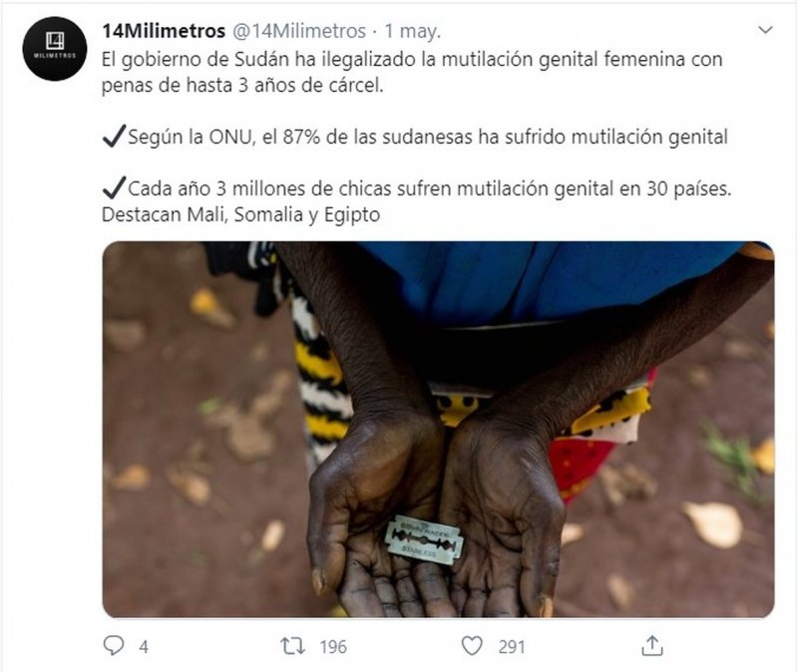The width and height of the screenshot is (798, 672).
Task: Click the razor blade in the photo
Action: click(x=424, y=539)
